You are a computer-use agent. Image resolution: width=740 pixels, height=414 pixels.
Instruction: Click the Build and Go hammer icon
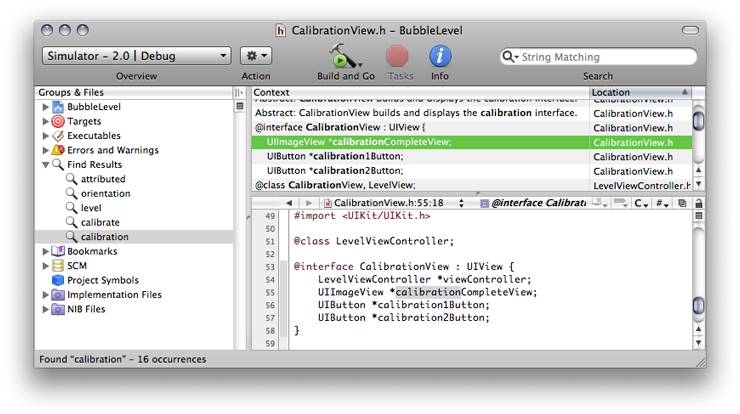pos(345,56)
